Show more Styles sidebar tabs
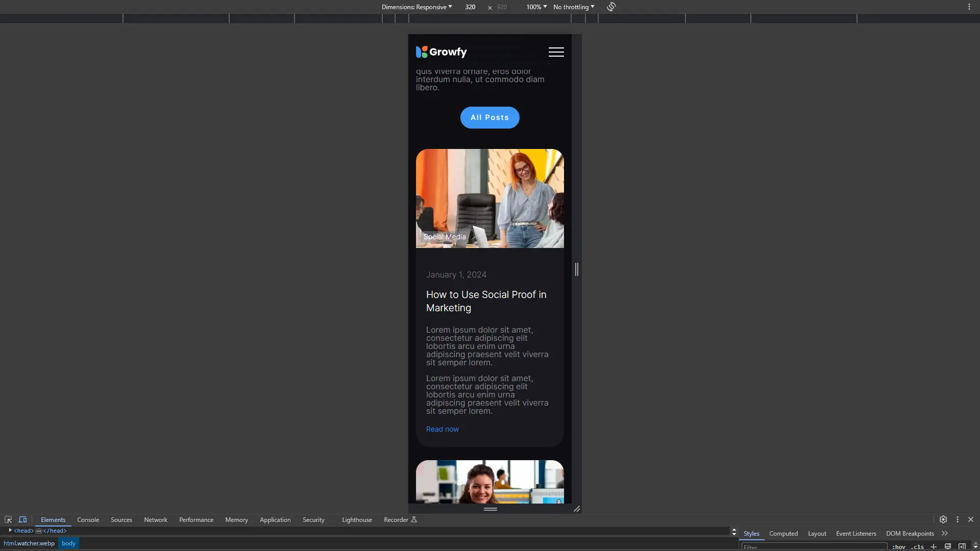 coord(945,533)
